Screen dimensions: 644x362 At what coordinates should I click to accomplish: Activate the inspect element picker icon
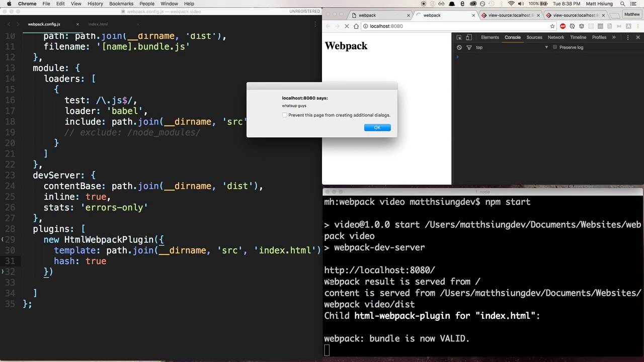pos(459,37)
